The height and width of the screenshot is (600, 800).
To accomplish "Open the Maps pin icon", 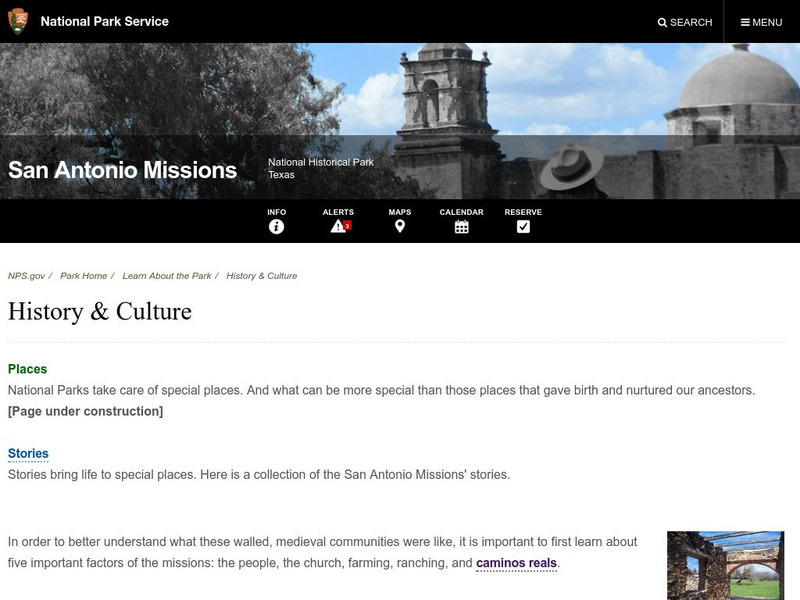I will pos(400,226).
